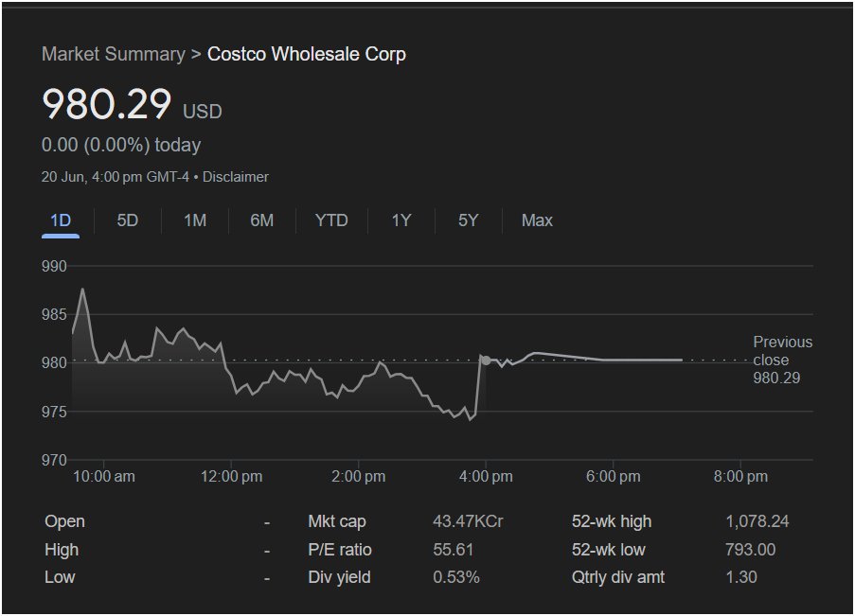Click the 43.47KCr market cap value
The height and width of the screenshot is (616, 855).
point(468,521)
